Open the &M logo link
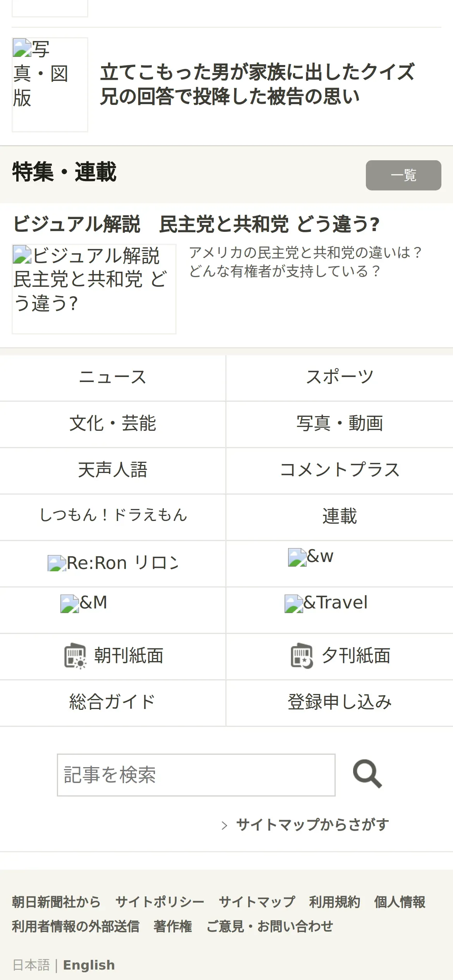453x980 pixels. point(84,603)
